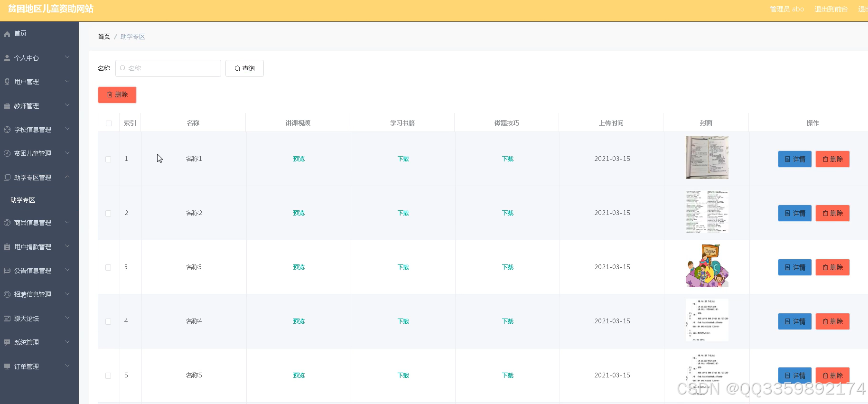Check the checkbox for row 名称1
Image resolution: width=868 pixels, height=404 pixels.
(108, 159)
